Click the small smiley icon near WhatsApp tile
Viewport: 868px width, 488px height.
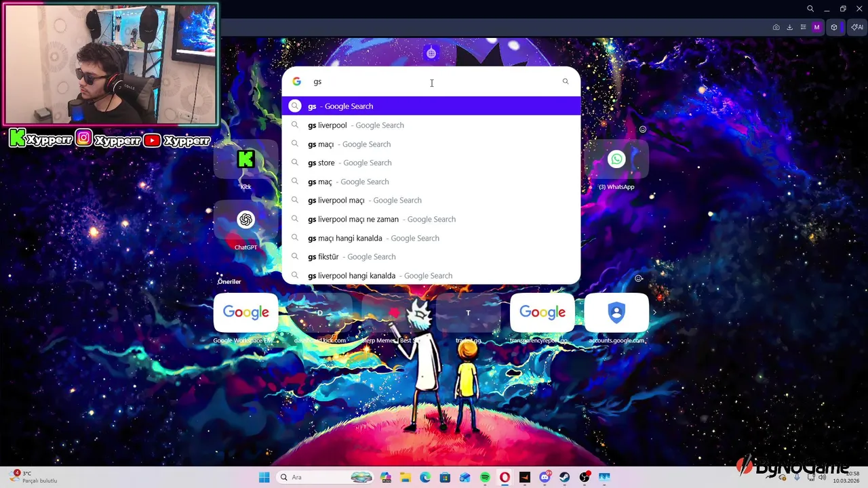pyautogui.click(x=642, y=129)
